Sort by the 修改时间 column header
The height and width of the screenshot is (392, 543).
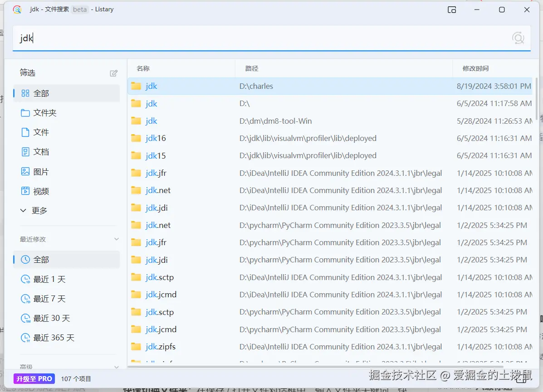point(475,68)
